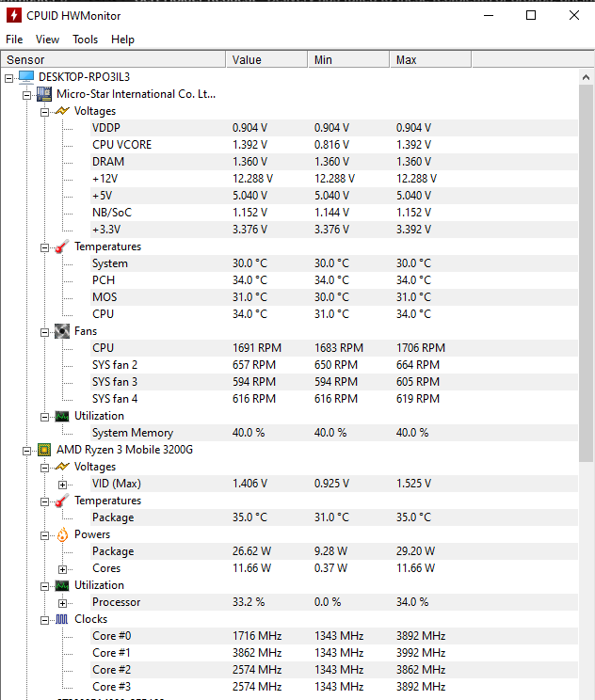Select the SYS fan 3 row
This screenshot has width=595, height=700.
334,382
